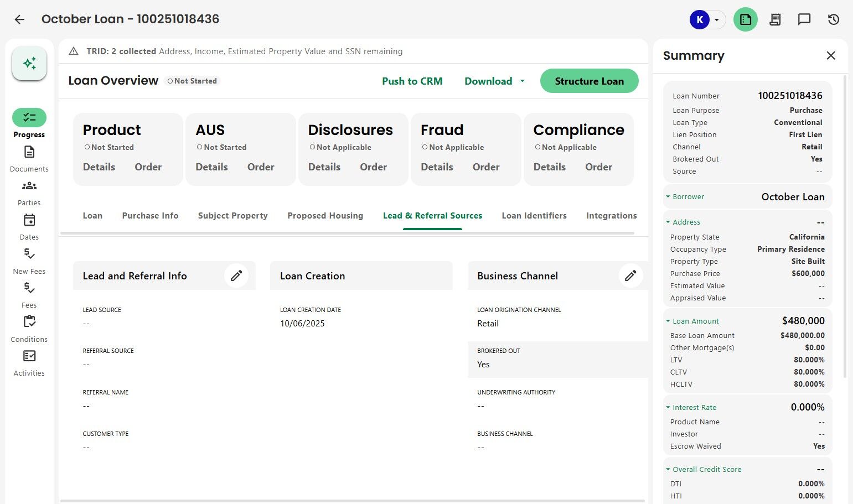Open Disclosures Details
Image resolution: width=853 pixels, height=504 pixels.
coord(324,167)
